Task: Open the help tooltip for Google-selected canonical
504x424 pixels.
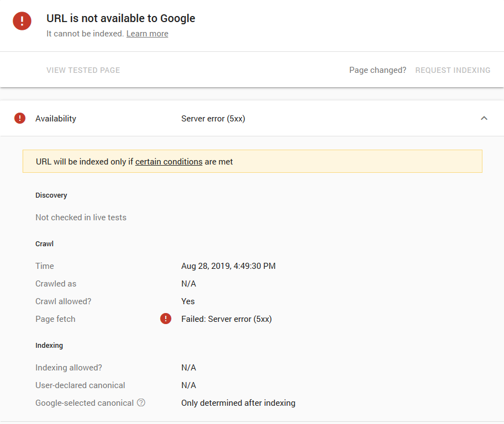Action: 140,403
